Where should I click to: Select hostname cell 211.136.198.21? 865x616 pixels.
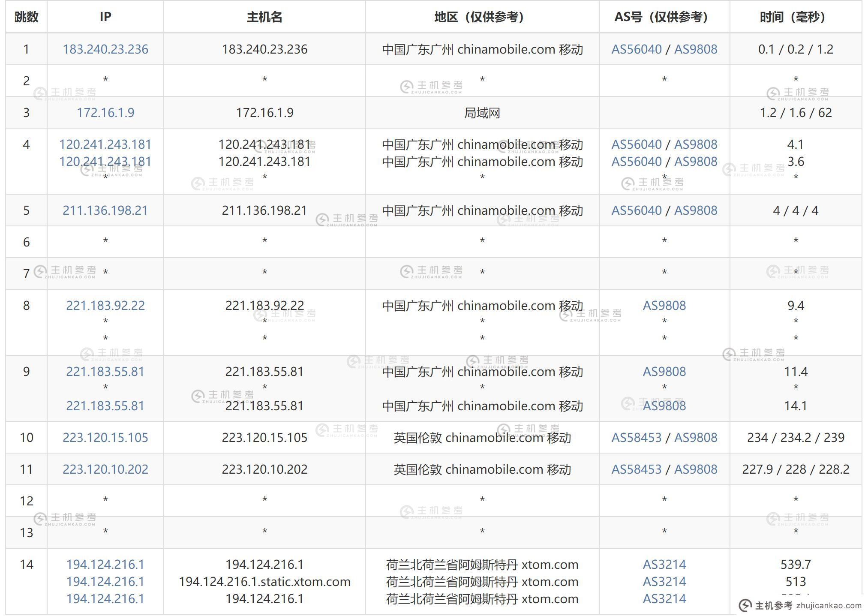coord(264,210)
